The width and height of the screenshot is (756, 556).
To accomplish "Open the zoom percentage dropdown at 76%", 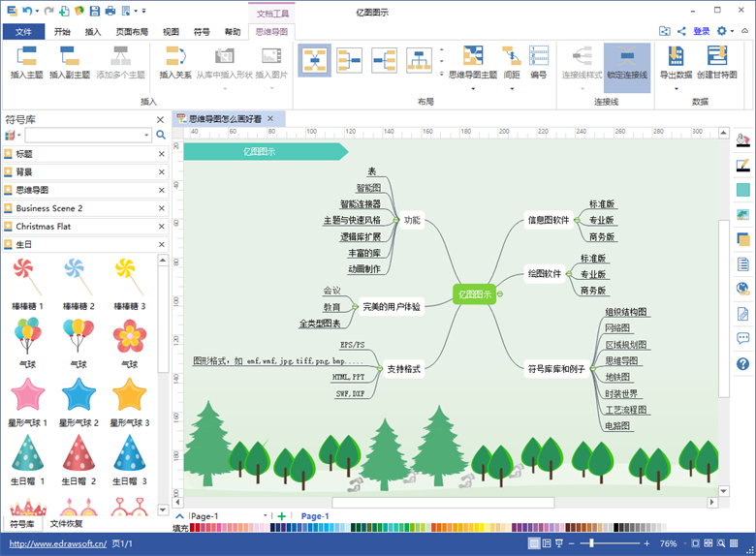I will pos(684,543).
